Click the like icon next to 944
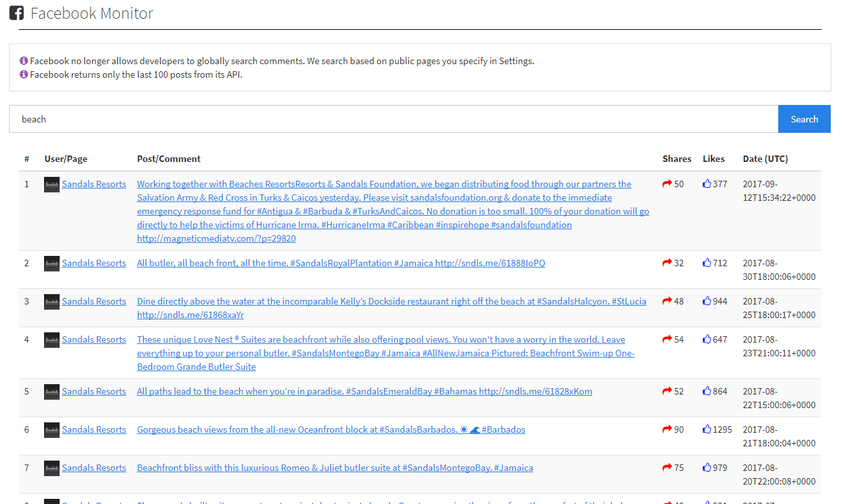The height and width of the screenshot is (504, 845). [x=706, y=301]
